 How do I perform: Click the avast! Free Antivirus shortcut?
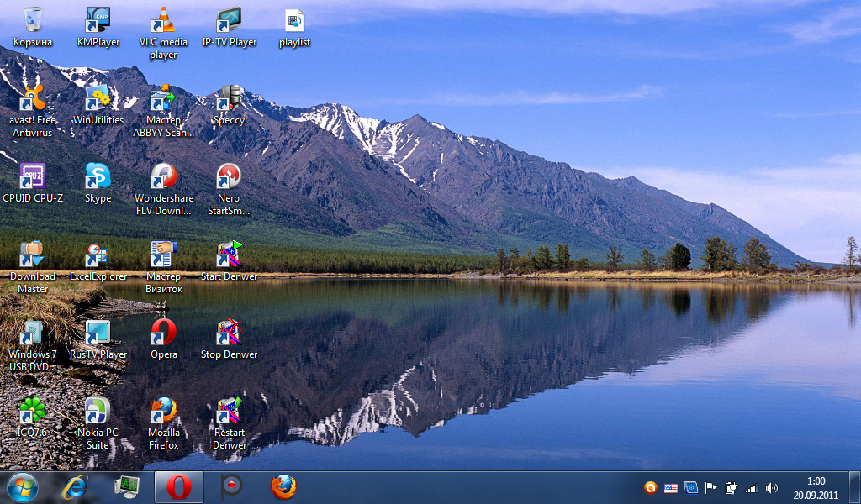[x=32, y=99]
